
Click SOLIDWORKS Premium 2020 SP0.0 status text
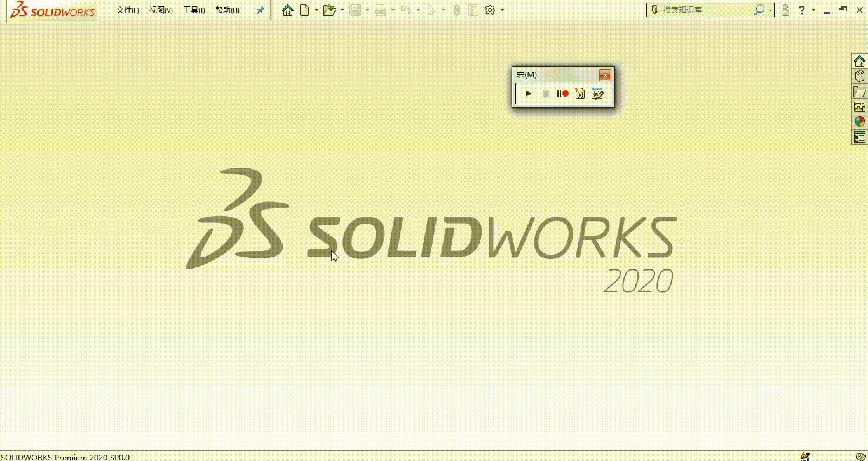65,457
